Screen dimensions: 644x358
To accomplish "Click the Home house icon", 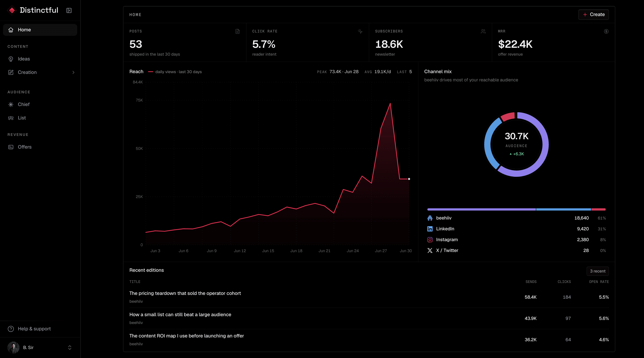I will click(11, 30).
